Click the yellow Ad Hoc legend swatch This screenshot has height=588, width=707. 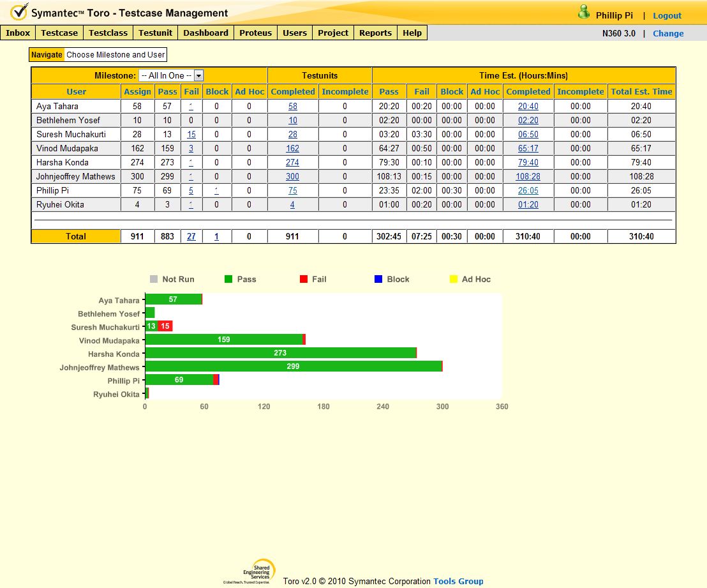tap(454, 279)
